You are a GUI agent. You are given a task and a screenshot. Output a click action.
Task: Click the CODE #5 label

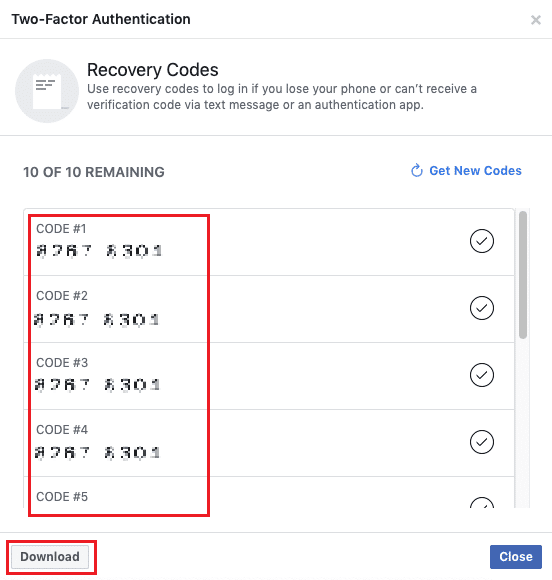(62, 496)
